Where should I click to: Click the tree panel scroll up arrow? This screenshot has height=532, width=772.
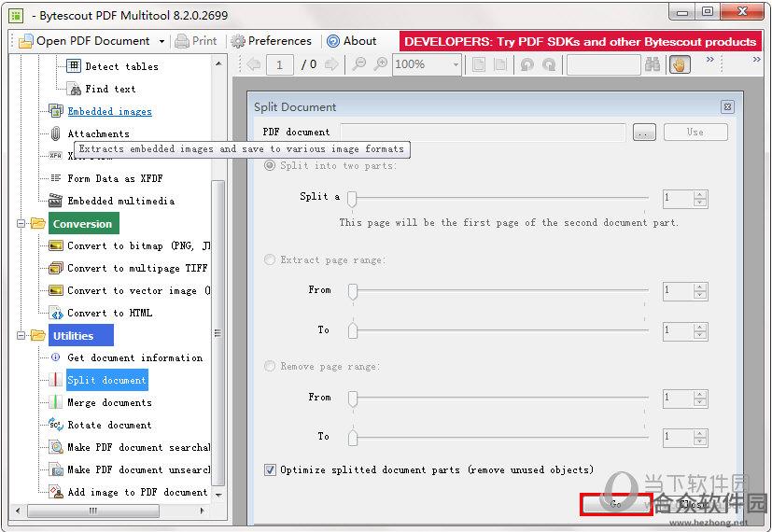click(x=218, y=63)
